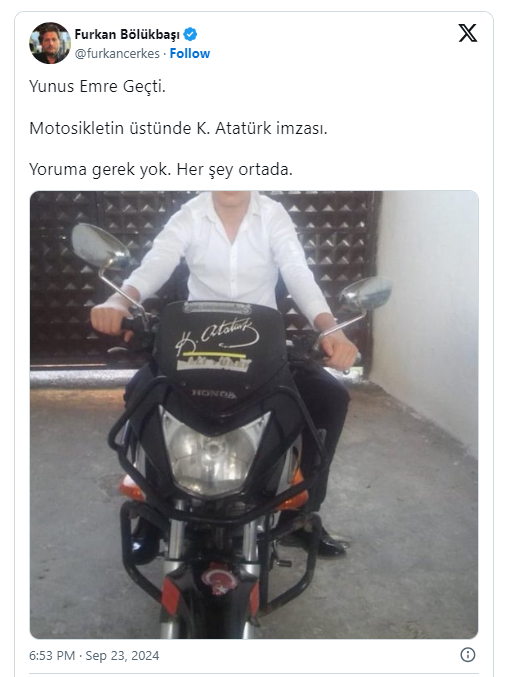Click the motorcycle headlight in the photo

214,452
